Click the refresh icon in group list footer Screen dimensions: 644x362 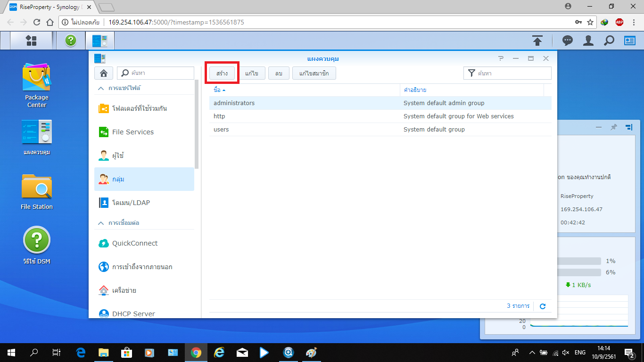point(543,306)
